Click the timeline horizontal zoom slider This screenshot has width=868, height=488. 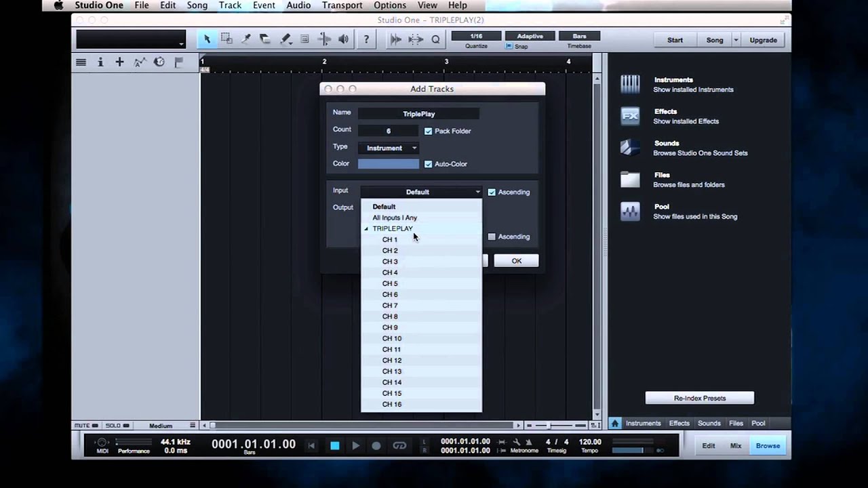[x=549, y=426]
